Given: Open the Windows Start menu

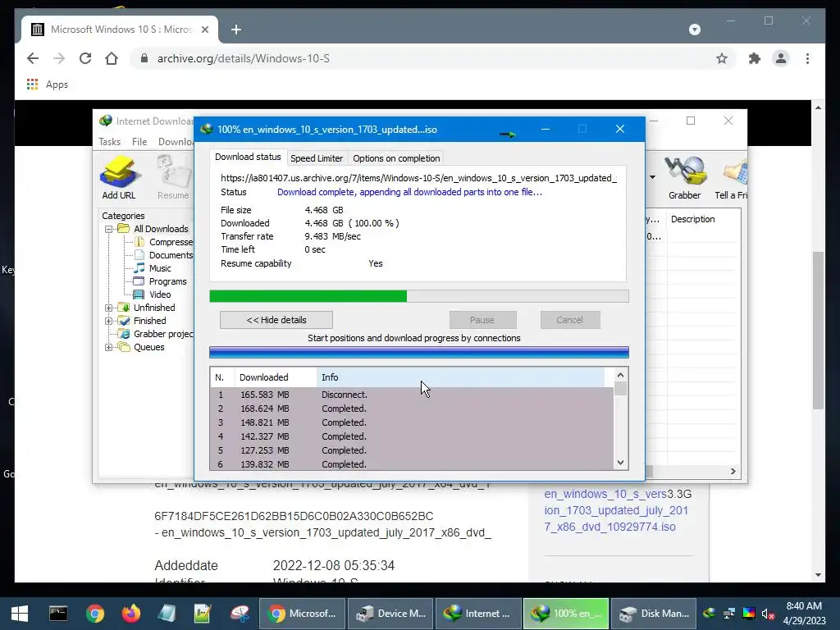Looking at the screenshot, I should (x=20, y=614).
